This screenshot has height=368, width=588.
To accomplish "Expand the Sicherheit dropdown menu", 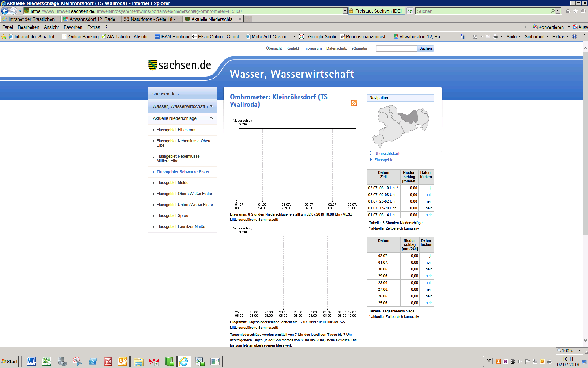I will tap(536, 37).
